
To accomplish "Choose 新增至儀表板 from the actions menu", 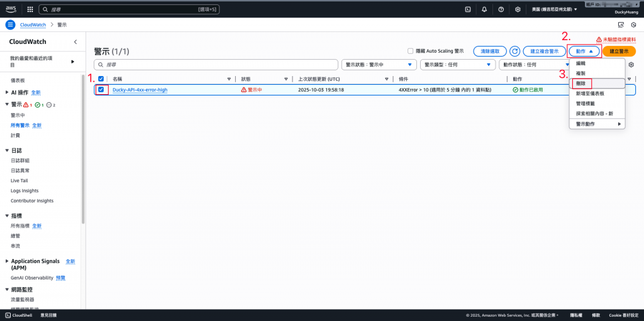I will click(597, 93).
